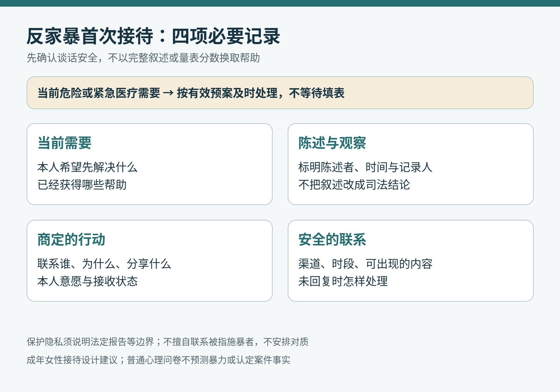Click the line 本人意愿与接收状态
Screen dimensions: 560x392
pyautogui.click(x=87, y=281)
